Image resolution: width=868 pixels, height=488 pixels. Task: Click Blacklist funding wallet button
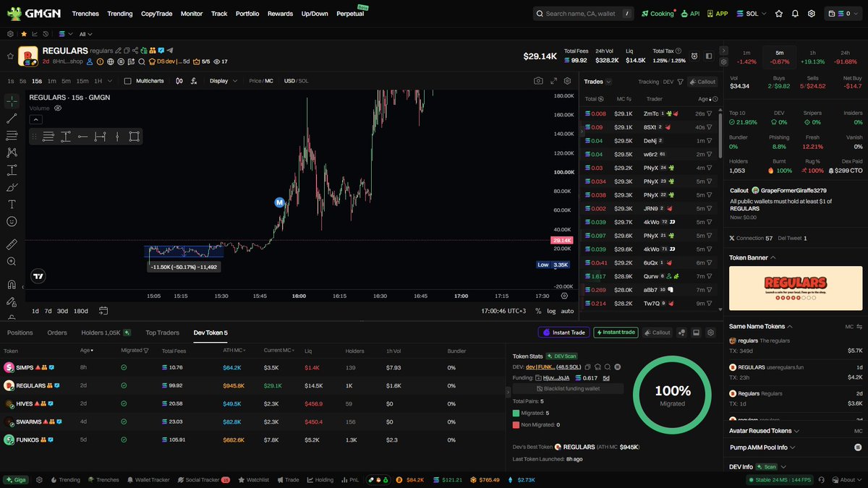pos(567,388)
